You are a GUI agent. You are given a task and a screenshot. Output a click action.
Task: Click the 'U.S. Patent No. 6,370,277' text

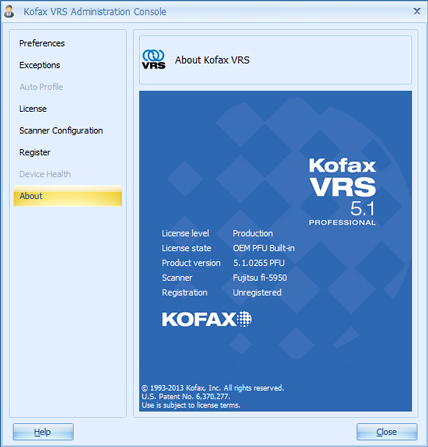[x=186, y=397]
